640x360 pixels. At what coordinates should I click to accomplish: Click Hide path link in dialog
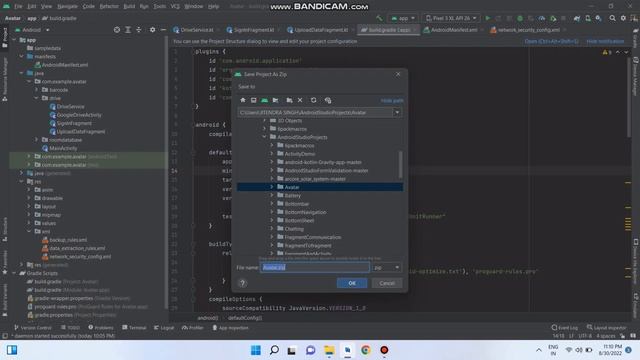coord(392,100)
